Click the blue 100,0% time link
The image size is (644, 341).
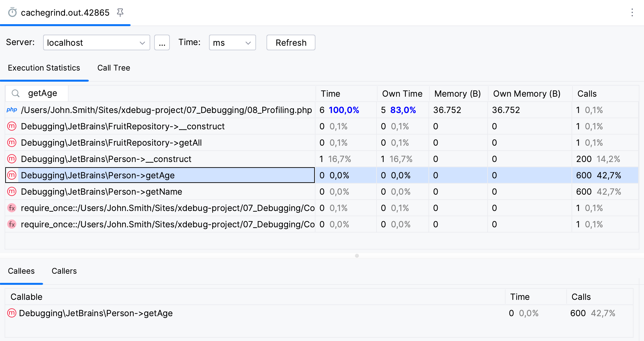point(344,110)
